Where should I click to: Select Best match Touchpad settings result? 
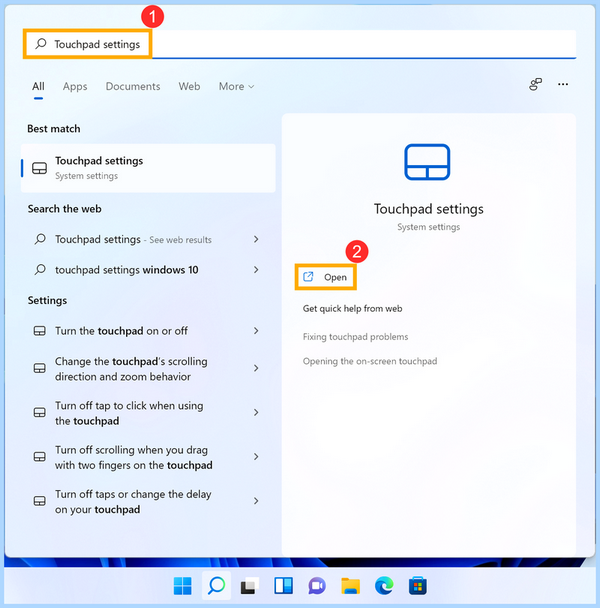pyautogui.click(x=148, y=168)
